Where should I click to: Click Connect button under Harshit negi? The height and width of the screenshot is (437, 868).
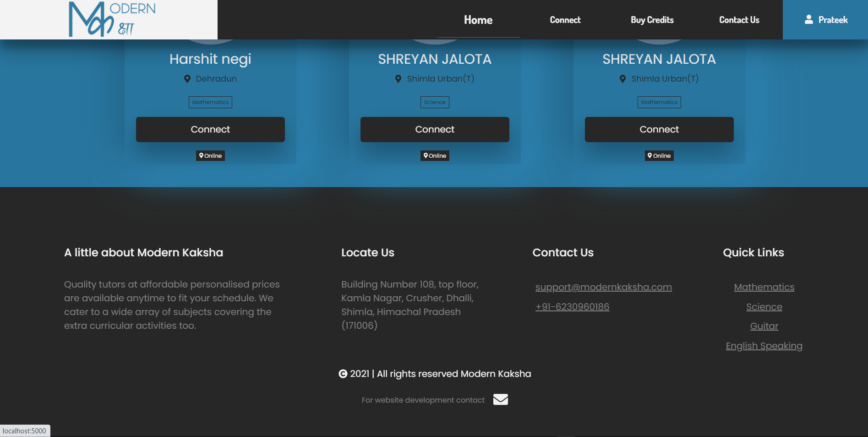coord(210,129)
